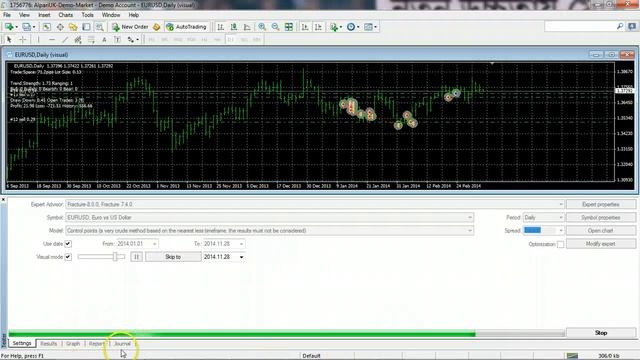Toggle the AutoTrading button

(187, 27)
